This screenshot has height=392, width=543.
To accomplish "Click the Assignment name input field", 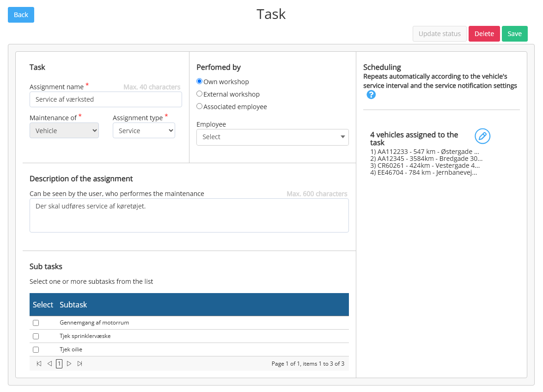I will pyautogui.click(x=106, y=99).
